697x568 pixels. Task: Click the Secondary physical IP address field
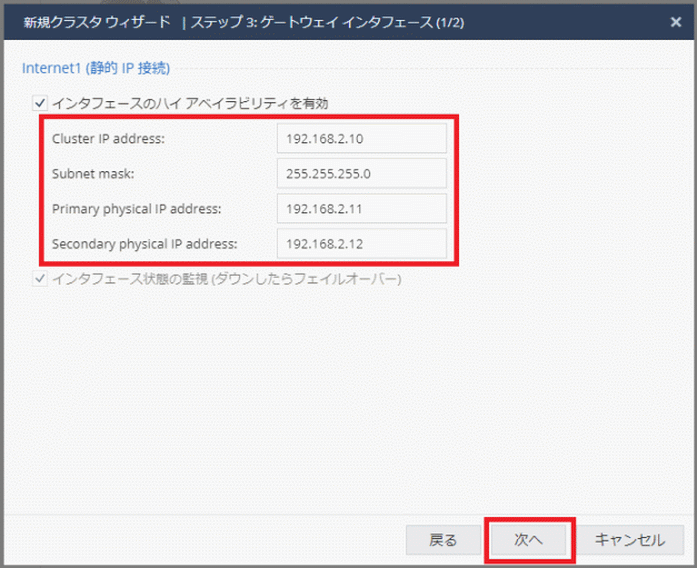click(361, 243)
